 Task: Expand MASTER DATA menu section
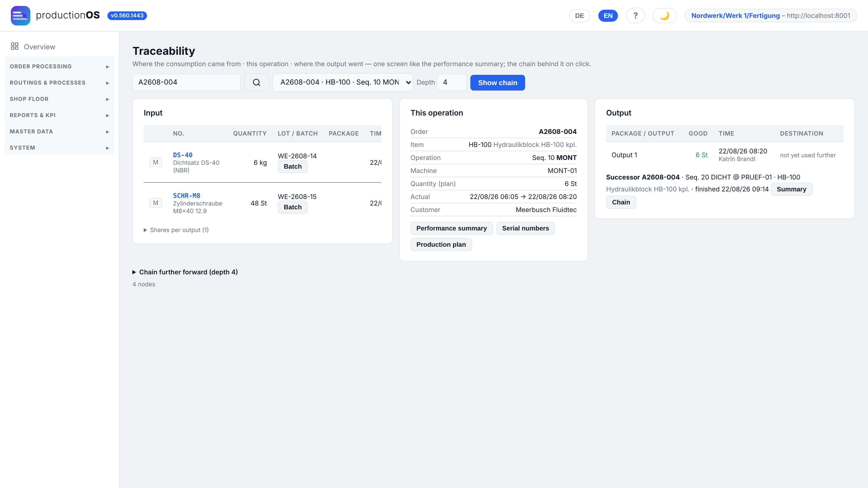[59, 131]
